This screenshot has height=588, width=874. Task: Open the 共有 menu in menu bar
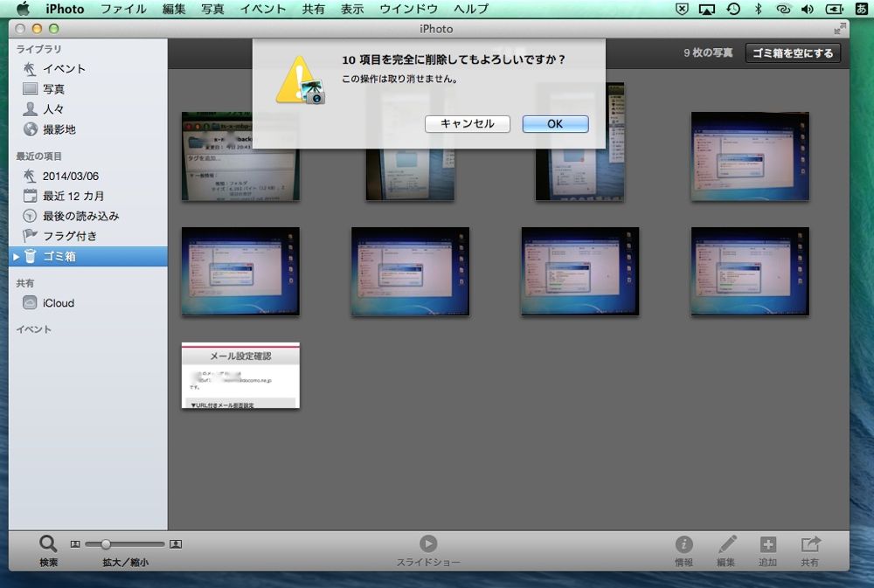click(313, 9)
